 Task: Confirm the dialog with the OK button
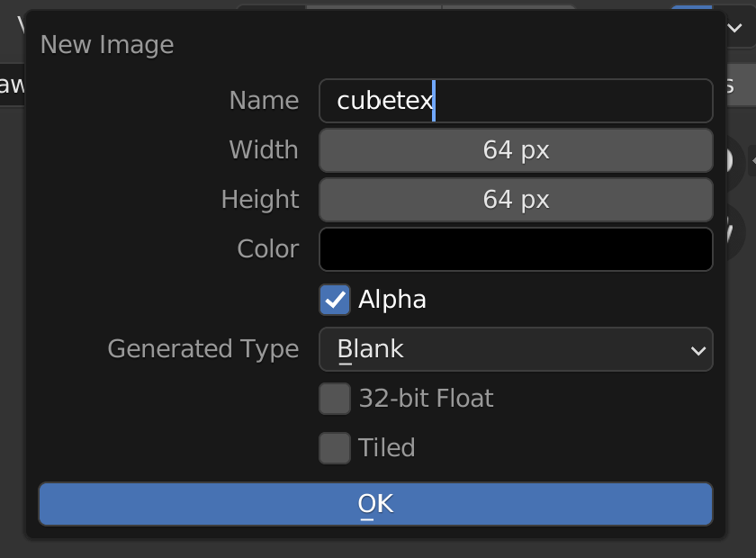[x=375, y=504]
